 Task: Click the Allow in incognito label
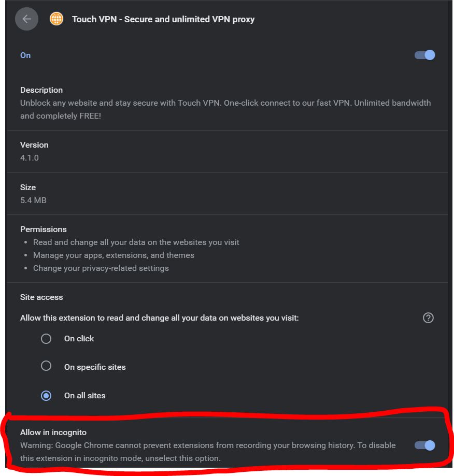click(53, 431)
